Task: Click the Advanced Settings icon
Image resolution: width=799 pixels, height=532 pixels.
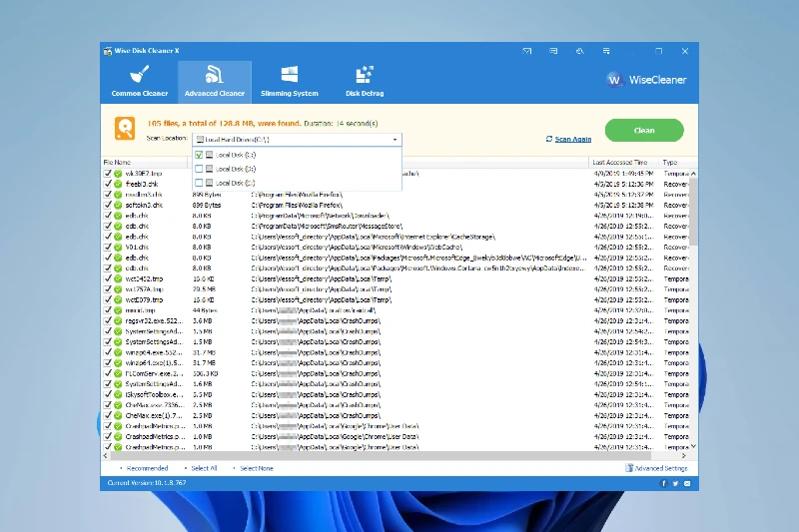Action: 629,468
